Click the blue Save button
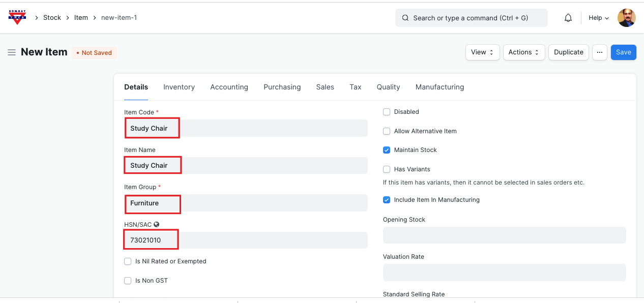The height and width of the screenshot is (303, 644). [x=623, y=52]
